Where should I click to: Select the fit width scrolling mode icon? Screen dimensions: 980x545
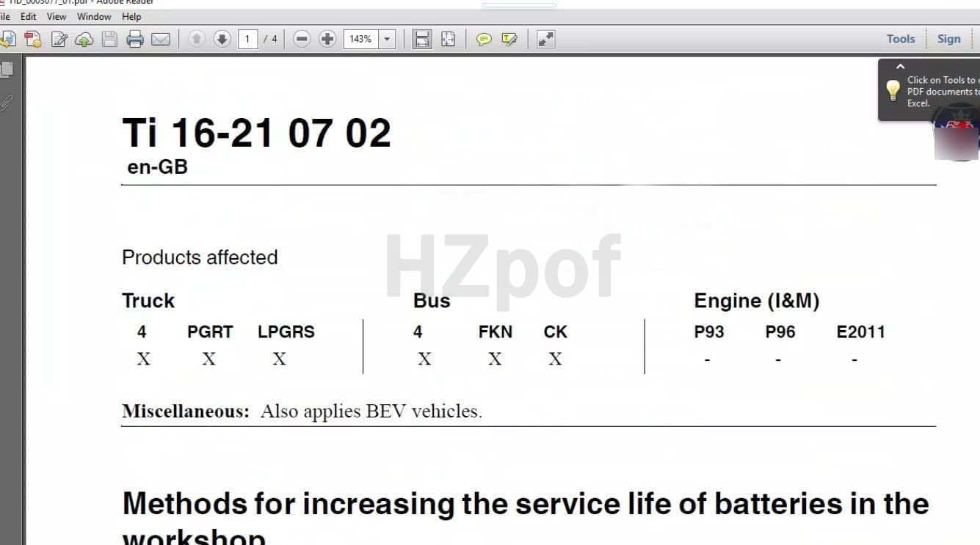click(422, 39)
